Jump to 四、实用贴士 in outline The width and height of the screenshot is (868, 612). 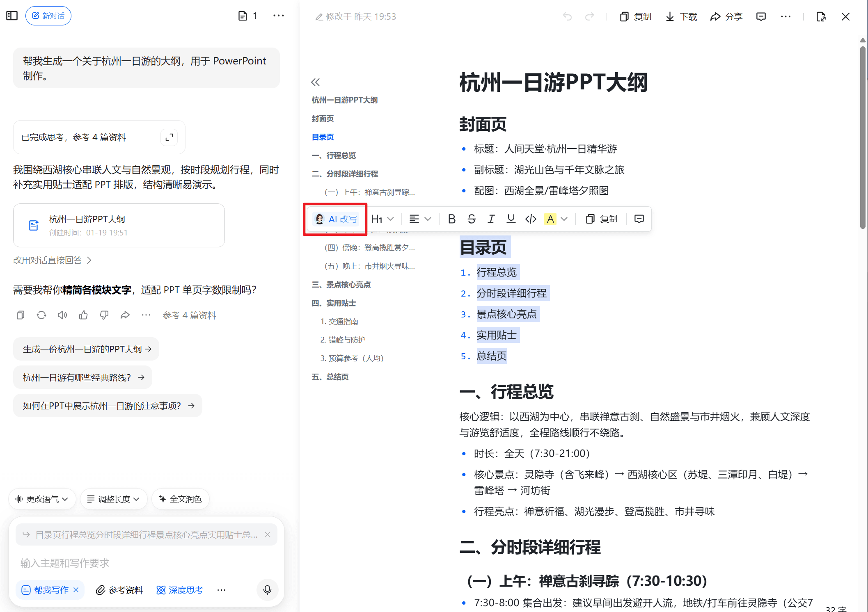point(334,303)
